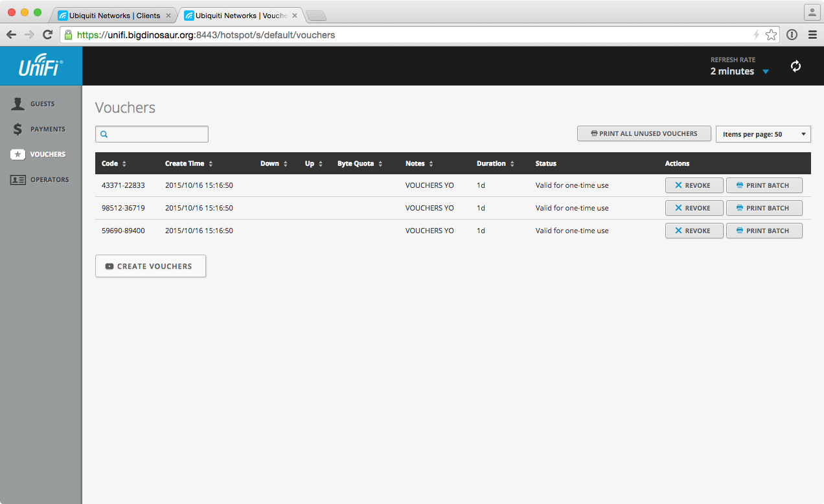Click the refresh icon in top bar
Image resolution: width=824 pixels, height=504 pixels.
tap(795, 66)
